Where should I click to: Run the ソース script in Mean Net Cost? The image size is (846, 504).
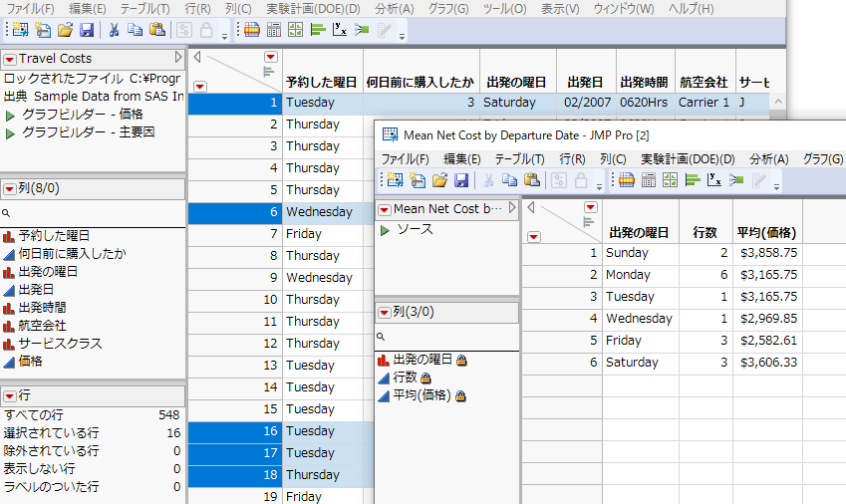pyautogui.click(x=385, y=231)
